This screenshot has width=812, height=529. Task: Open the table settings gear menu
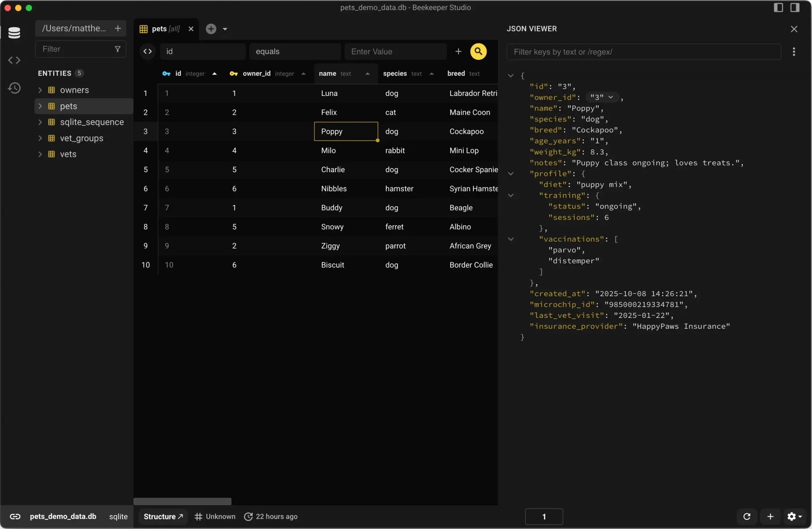pyautogui.click(x=794, y=517)
